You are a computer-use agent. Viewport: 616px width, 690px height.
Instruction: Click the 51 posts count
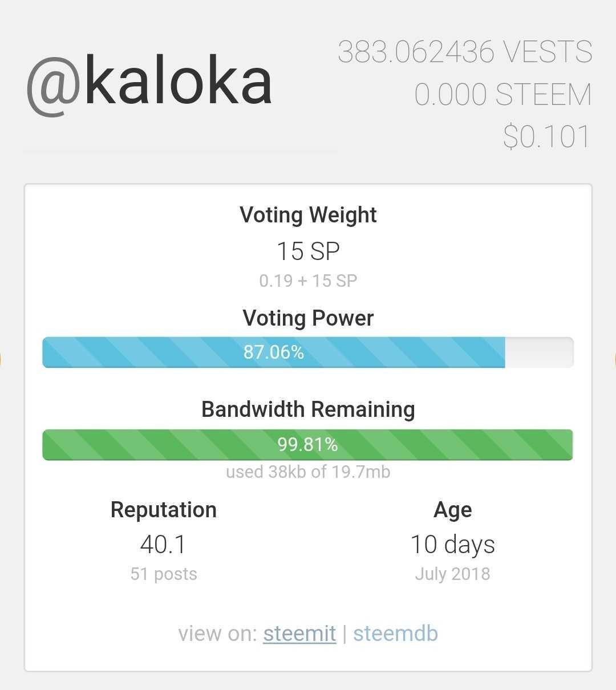coord(163,574)
